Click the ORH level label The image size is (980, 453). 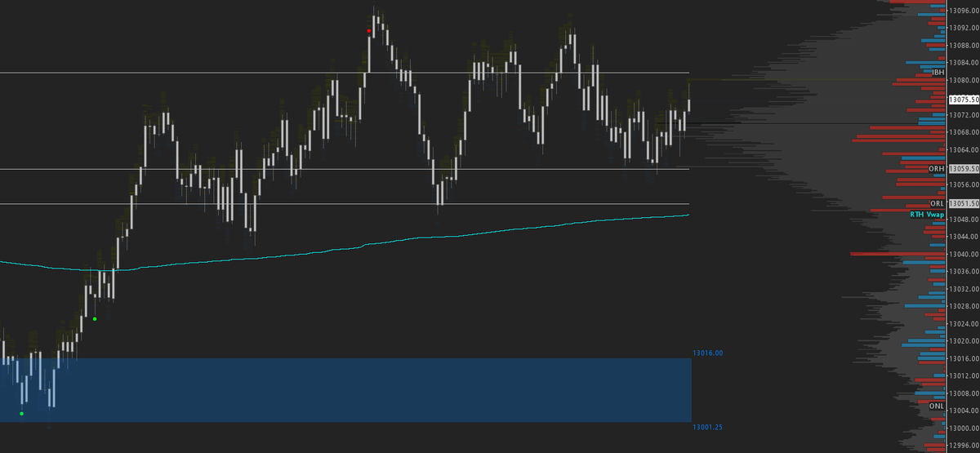[x=937, y=169]
